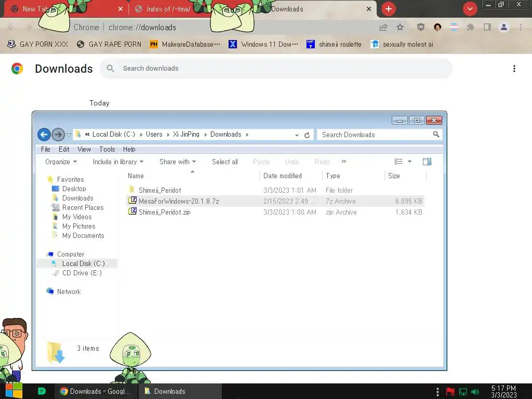Open Chrome extensions puzzle icon
This screenshot has height=399, width=532.
470,27
